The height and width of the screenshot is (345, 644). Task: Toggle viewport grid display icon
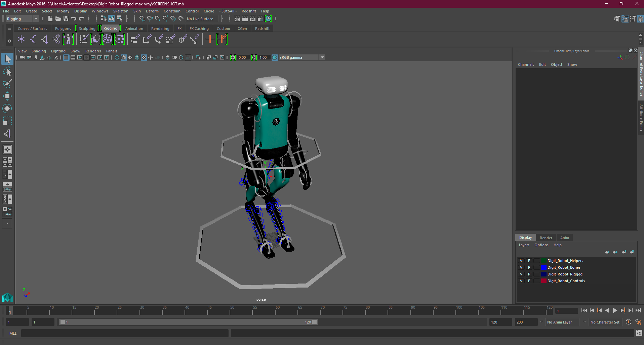[x=66, y=57]
